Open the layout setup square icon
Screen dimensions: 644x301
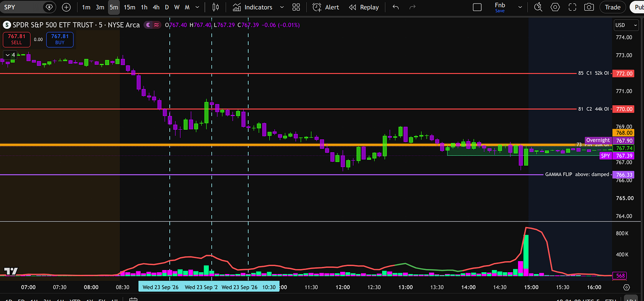(x=477, y=7)
